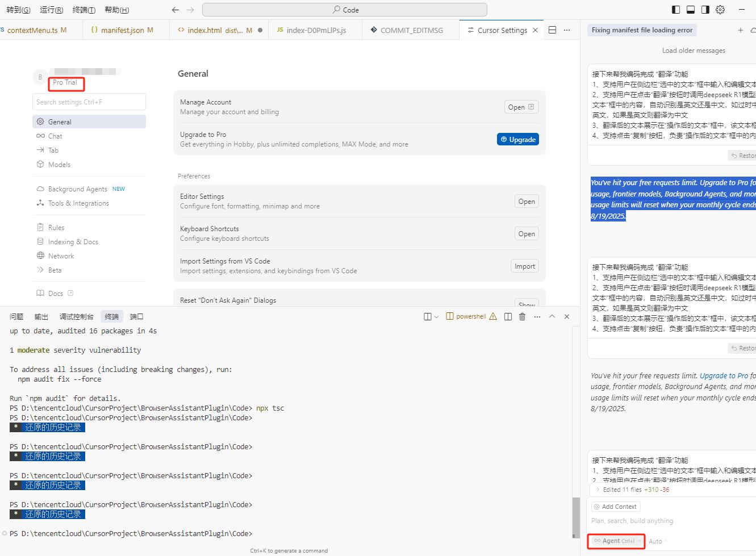Toggle the AI pane layout icon
Viewport: 756px width, 556px height.
point(705,10)
